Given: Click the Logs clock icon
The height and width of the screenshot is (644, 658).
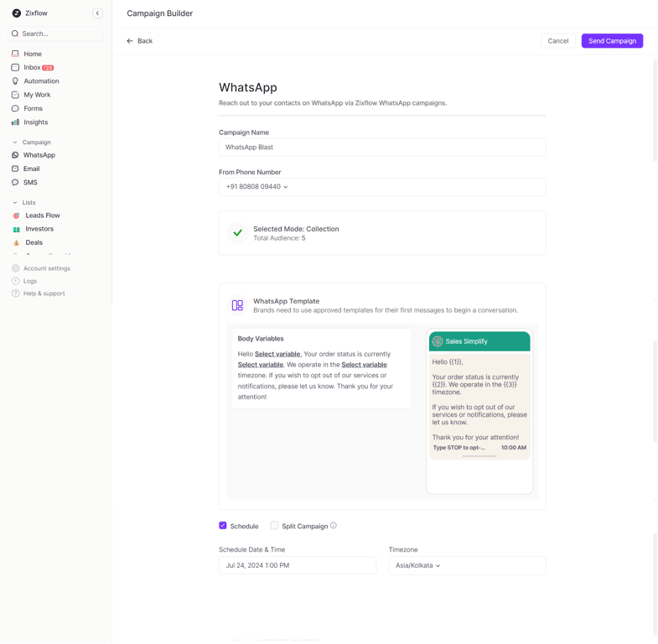Looking at the screenshot, I should (16, 281).
